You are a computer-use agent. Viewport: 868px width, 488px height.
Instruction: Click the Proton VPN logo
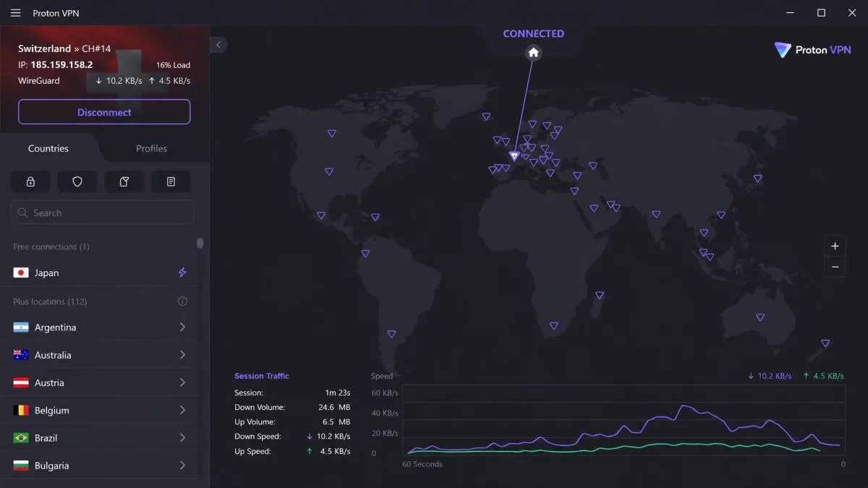(x=813, y=50)
